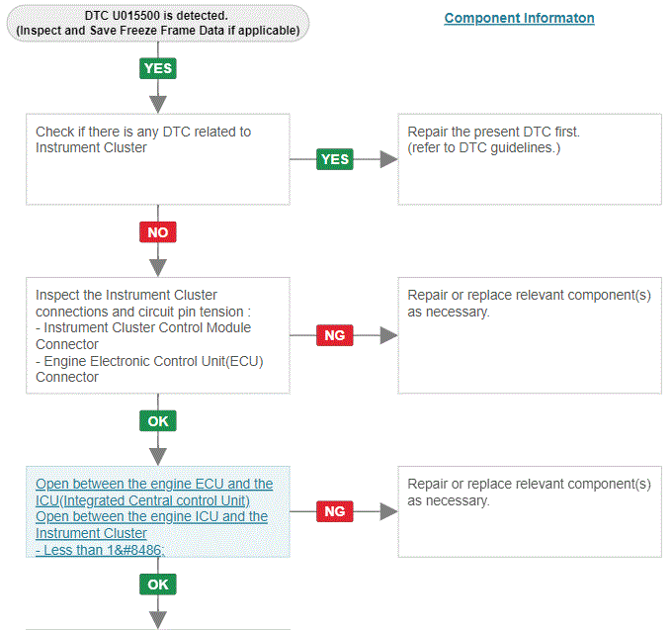
Task: Select the Repair the present DTC first box
Action: coord(530,159)
